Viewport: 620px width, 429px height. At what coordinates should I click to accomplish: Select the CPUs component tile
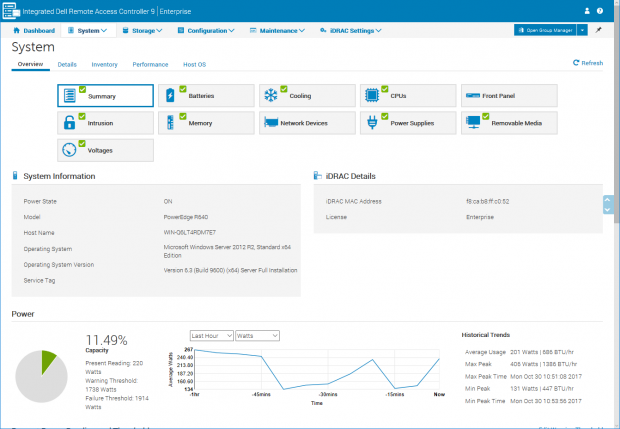(x=408, y=95)
